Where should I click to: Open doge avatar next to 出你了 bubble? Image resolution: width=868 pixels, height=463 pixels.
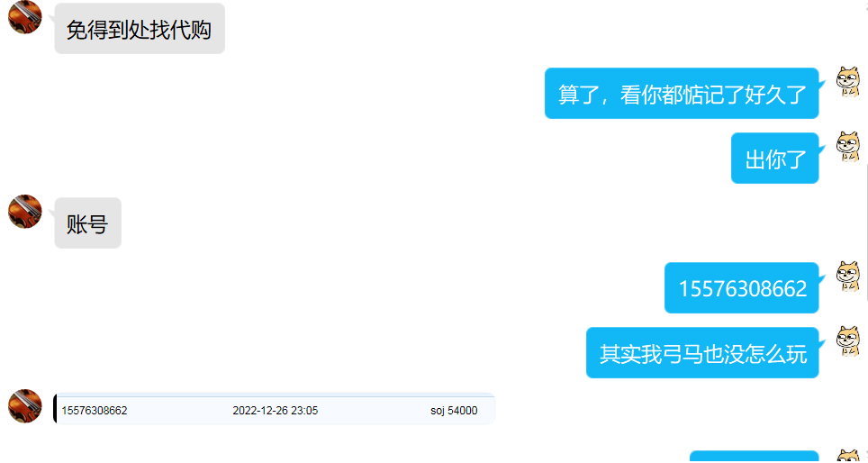pyautogui.click(x=847, y=147)
